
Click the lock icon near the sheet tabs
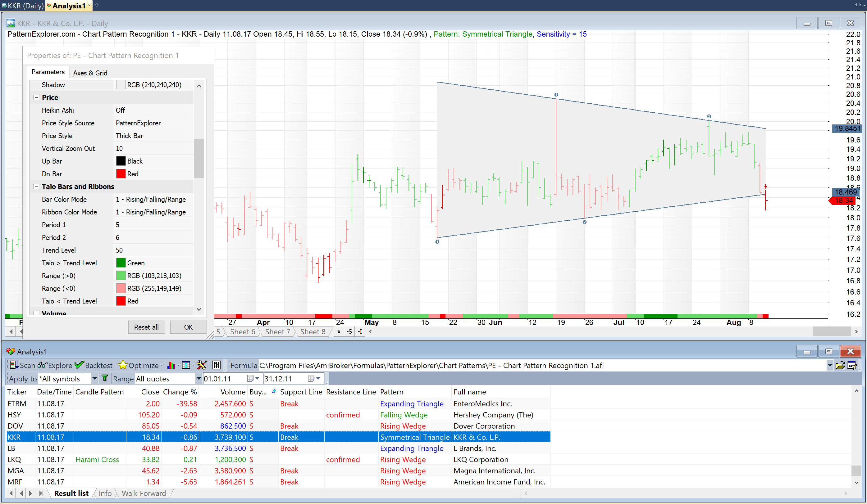tap(338, 331)
